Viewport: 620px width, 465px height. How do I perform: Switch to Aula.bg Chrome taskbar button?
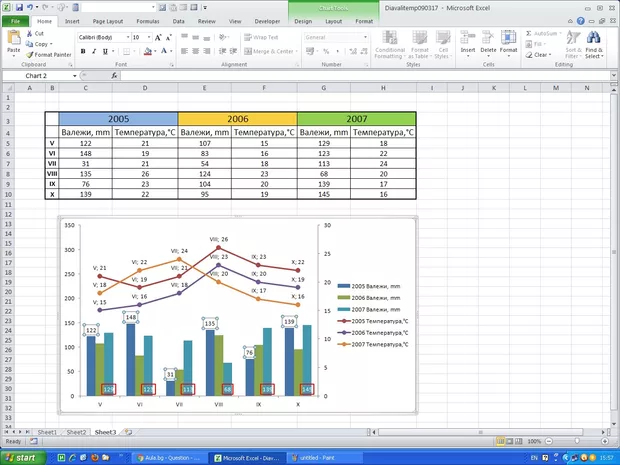pyautogui.click(x=169, y=458)
